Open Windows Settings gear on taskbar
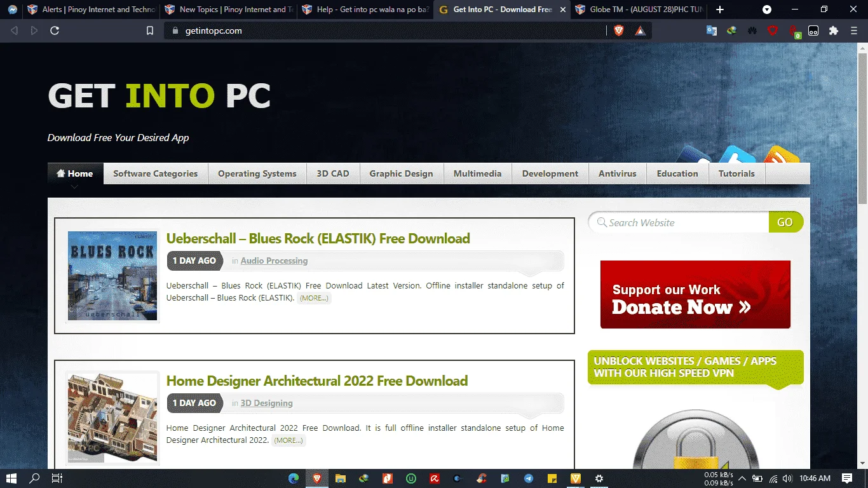 point(599,478)
